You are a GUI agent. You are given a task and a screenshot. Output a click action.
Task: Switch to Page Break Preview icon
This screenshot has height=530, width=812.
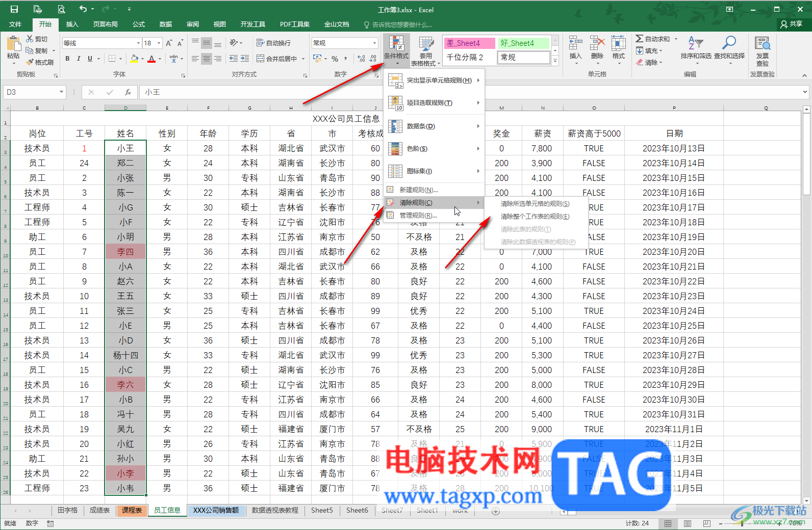[x=706, y=523]
